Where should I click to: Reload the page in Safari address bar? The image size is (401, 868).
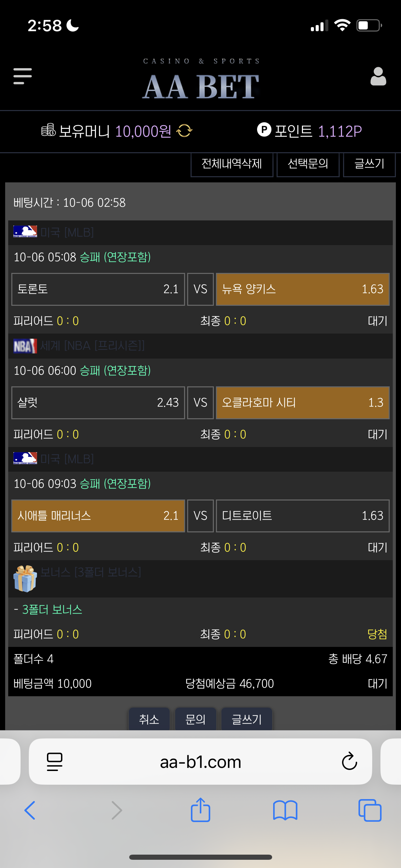349,761
